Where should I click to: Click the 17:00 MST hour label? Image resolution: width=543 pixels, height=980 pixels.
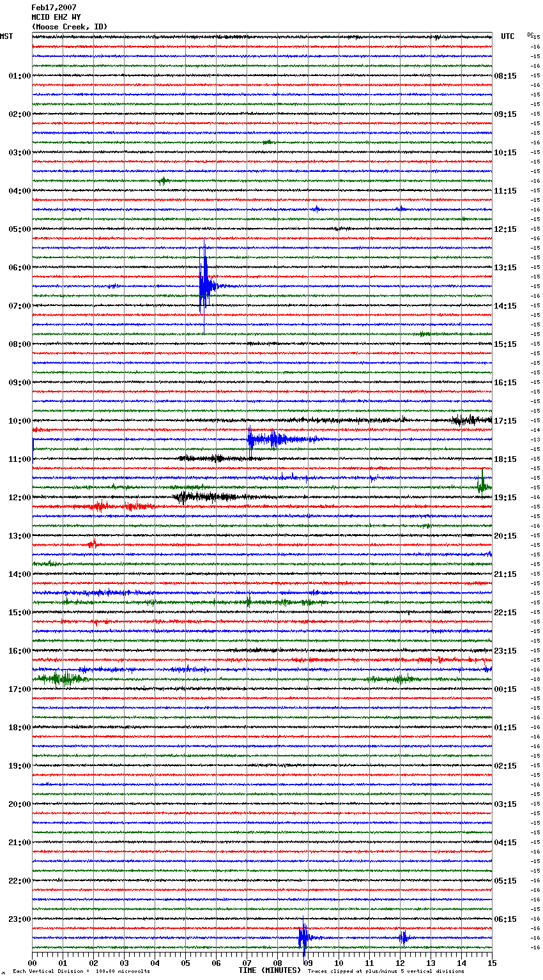pyautogui.click(x=20, y=689)
